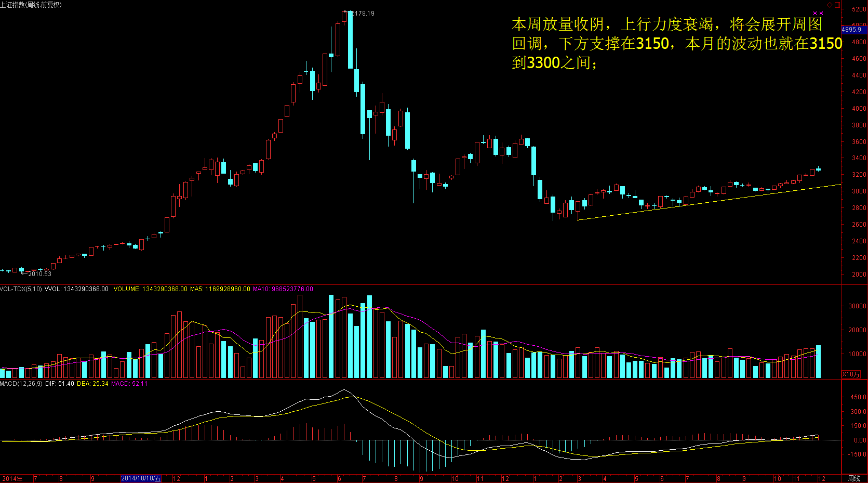Image resolution: width=868 pixels, height=483 pixels.
Task: Click the magenta MA10 volume value
Action: coord(283,289)
